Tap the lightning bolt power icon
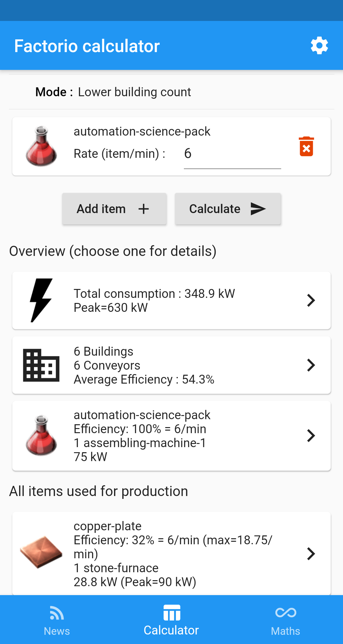 click(41, 300)
